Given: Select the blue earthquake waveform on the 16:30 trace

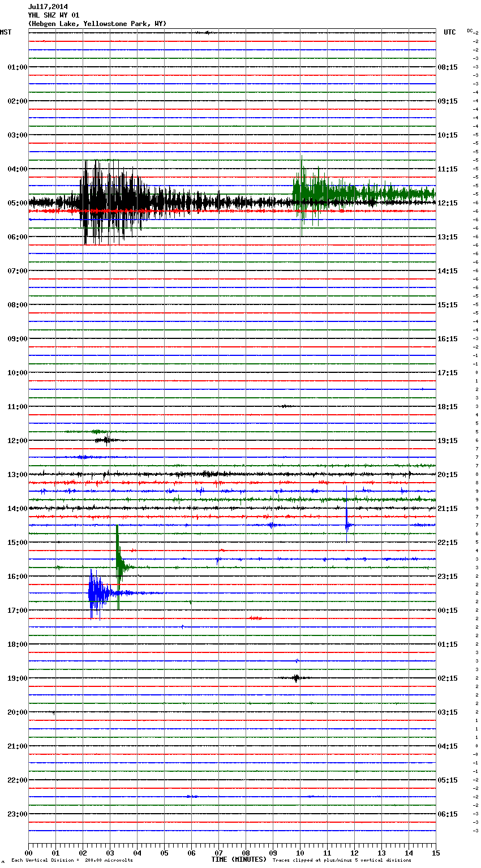Looking at the screenshot, I should coord(97,593).
